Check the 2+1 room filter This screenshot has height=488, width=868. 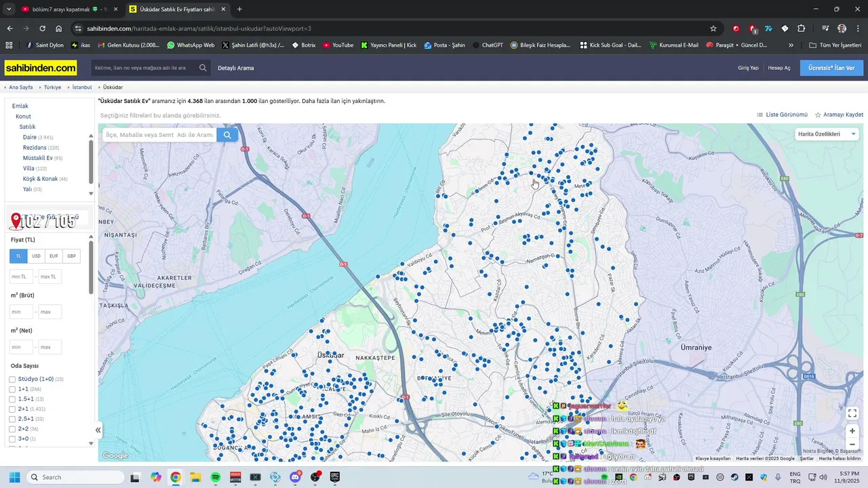12,409
